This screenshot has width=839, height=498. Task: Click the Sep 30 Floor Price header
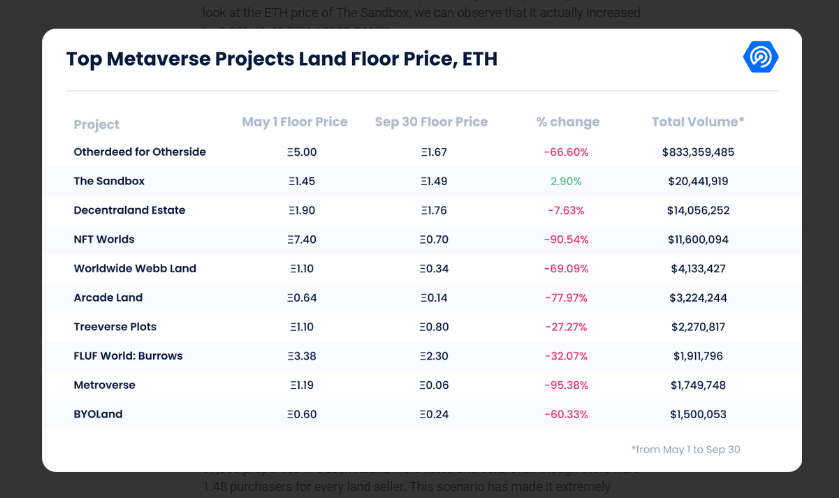coord(431,122)
